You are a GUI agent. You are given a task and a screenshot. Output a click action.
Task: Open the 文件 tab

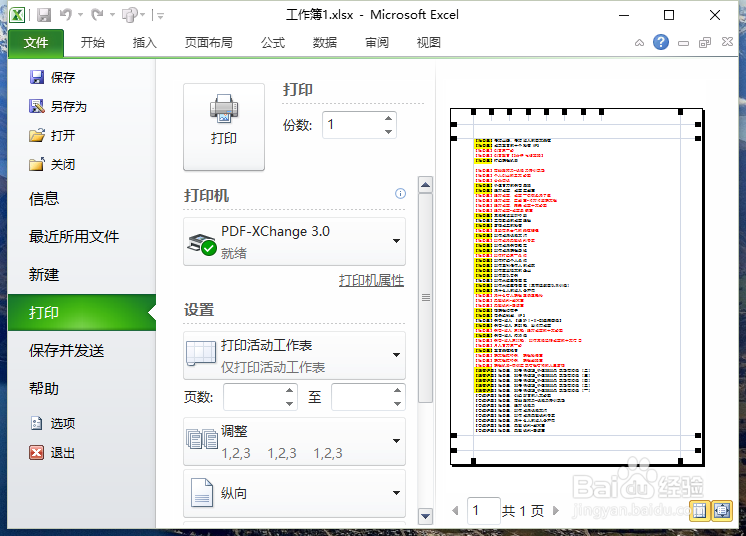36,43
